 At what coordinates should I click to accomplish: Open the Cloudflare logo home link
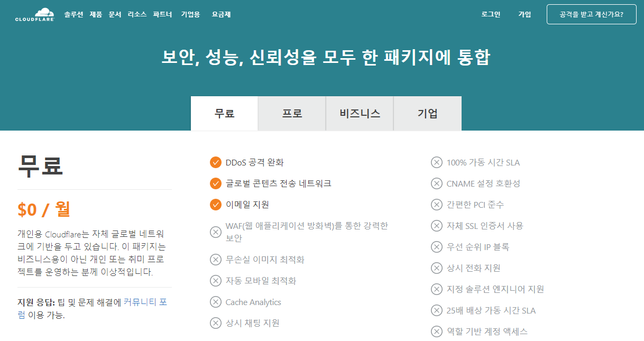(34, 14)
